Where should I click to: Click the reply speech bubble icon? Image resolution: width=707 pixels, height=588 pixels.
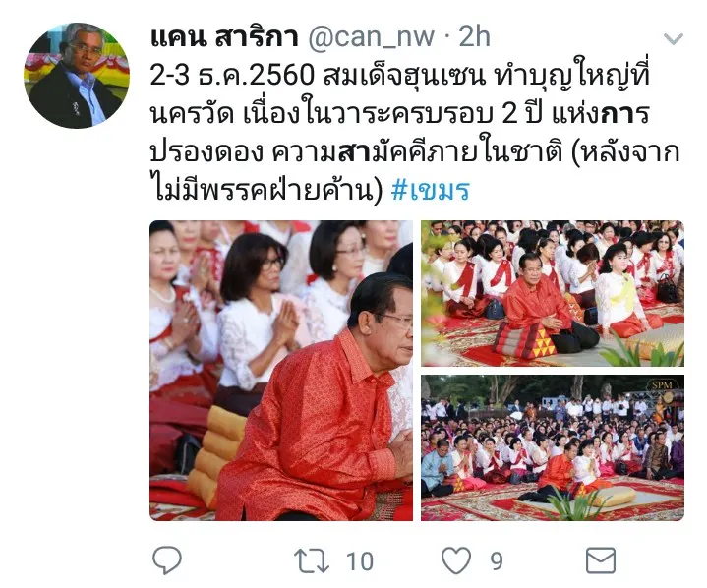tap(167, 560)
